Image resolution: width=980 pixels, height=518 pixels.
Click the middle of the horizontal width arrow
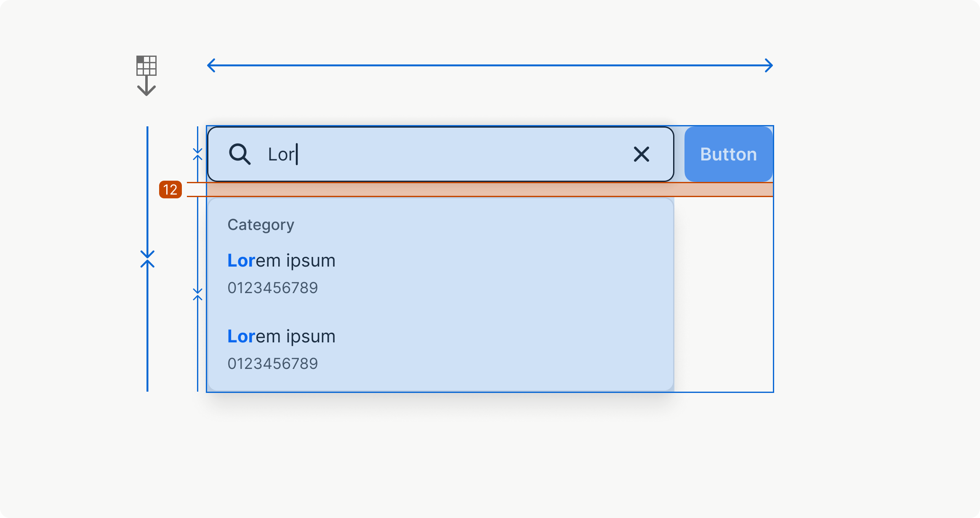(490, 66)
